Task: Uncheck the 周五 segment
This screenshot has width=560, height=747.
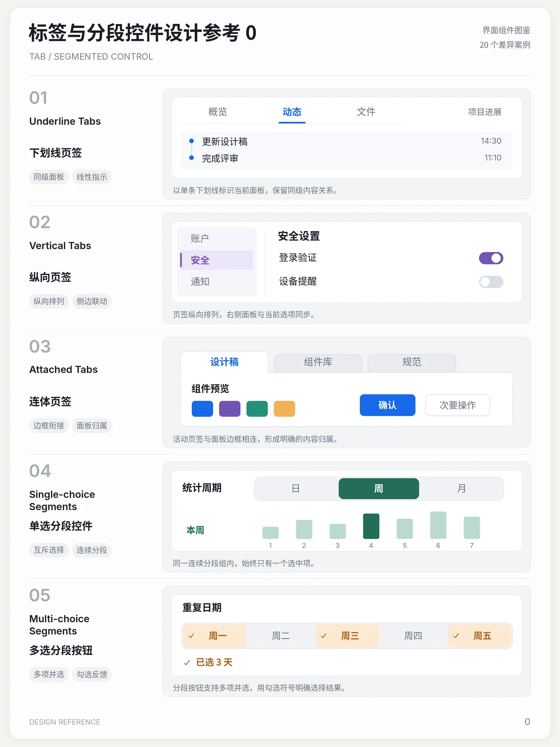Action: [x=479, y=636]
